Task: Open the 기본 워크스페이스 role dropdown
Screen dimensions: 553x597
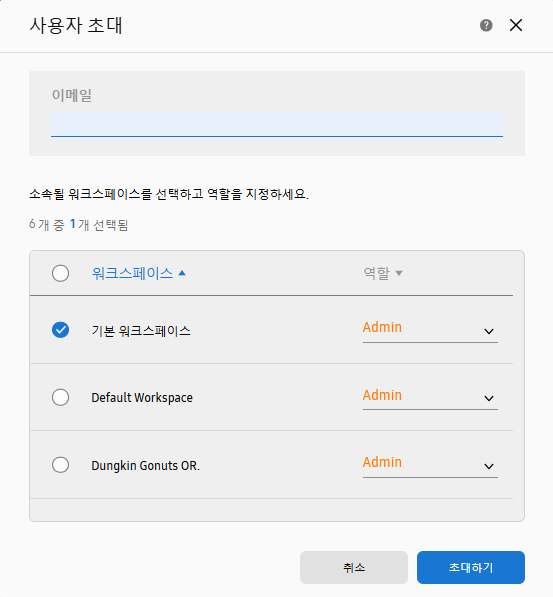Action: pos(430,330)
